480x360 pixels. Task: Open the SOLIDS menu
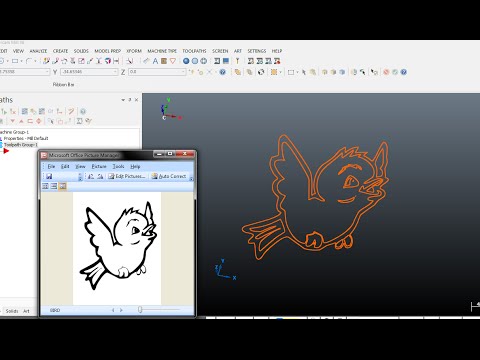coord(81,51)
